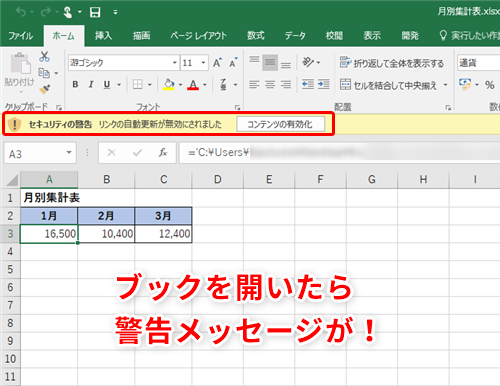500x386 pixels.
Task: Click the Insert Function fx icon
Action: [163, 153]
